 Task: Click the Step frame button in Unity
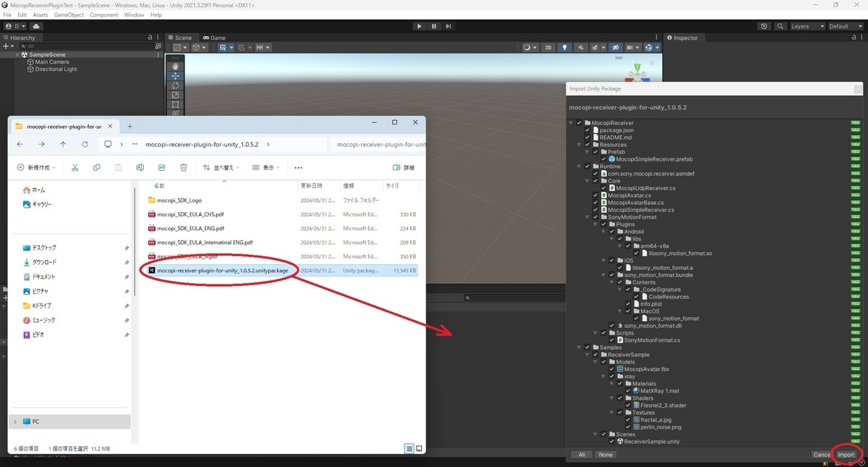[x=448, y=26]
